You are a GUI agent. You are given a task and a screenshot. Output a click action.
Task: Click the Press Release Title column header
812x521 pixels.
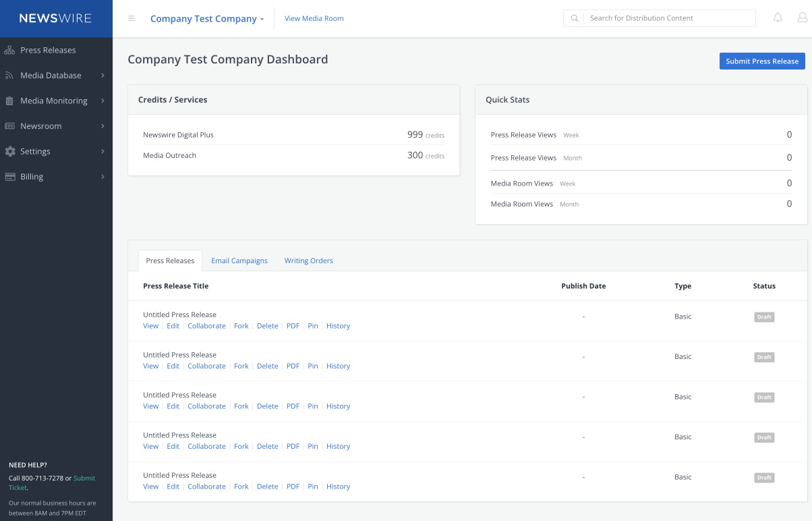point(175,286)
